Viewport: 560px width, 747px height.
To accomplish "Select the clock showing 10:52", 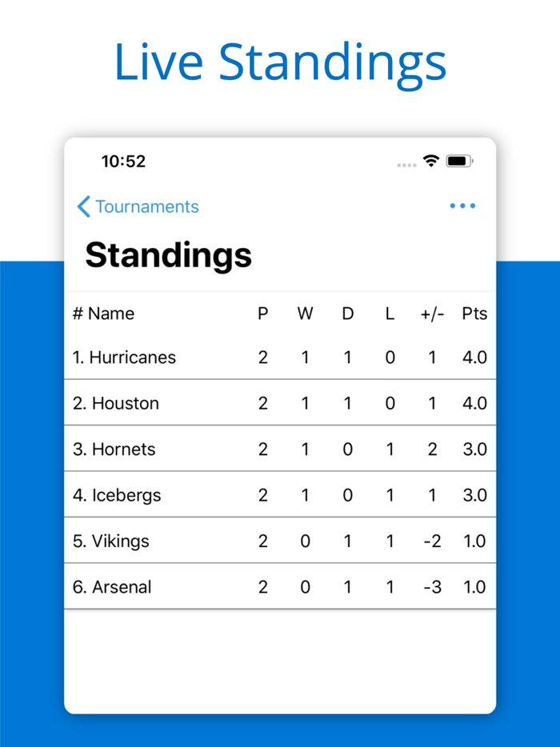I will pyautogui.click(x=126, y=162).
